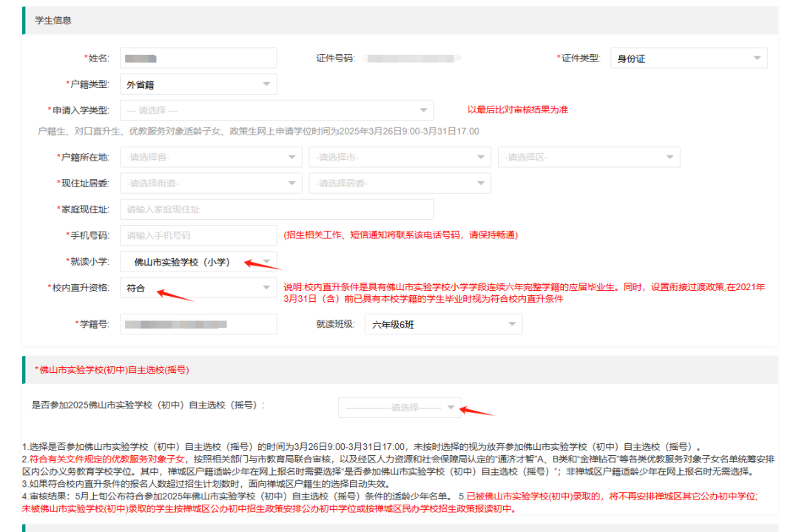Click the chevron arrow of 请选择区 dropdown

point(670,157)
